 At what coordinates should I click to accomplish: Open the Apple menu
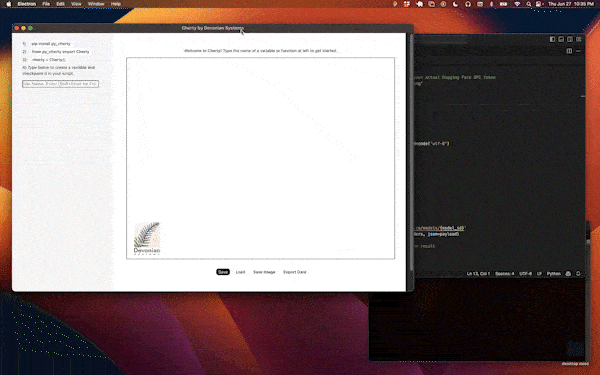(8, 4)
